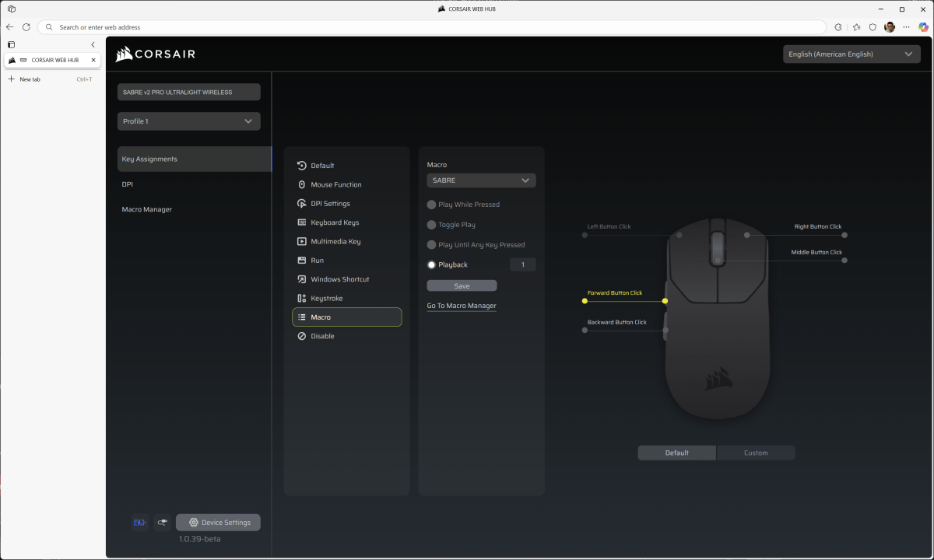
Task: Switch to the Custom view tab
Action: pos(755,453)
